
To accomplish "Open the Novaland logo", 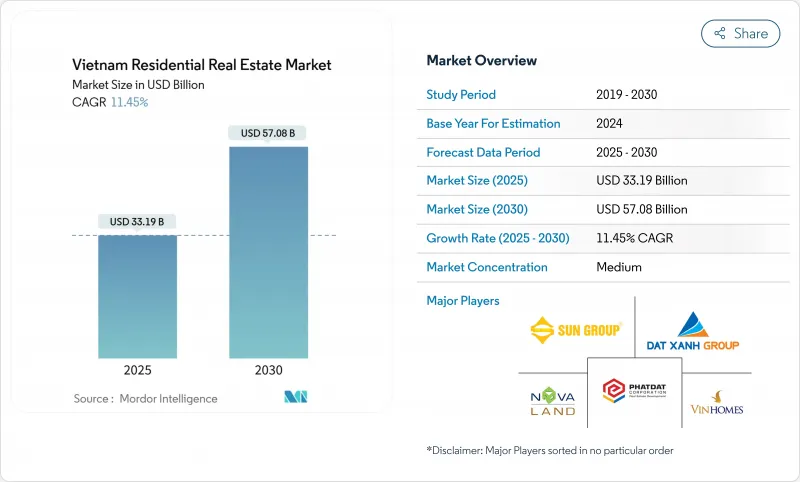I will pos(552,396).
